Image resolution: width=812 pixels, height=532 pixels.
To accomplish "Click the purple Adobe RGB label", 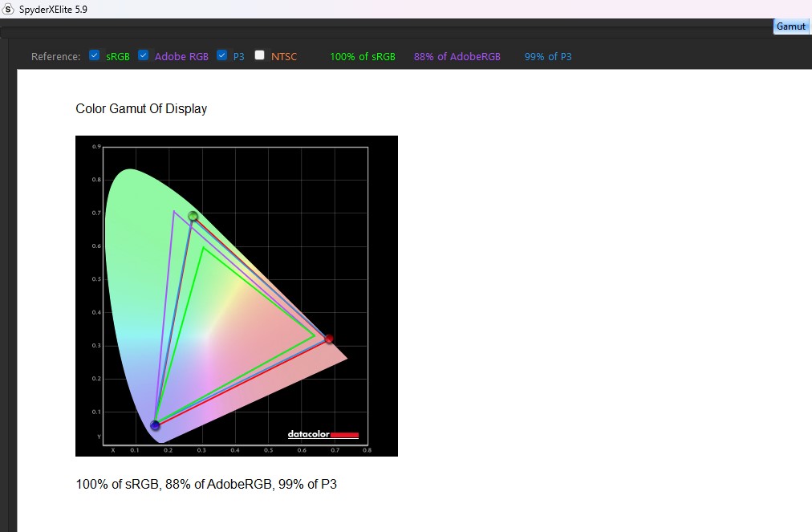I will tap(181, 57).
